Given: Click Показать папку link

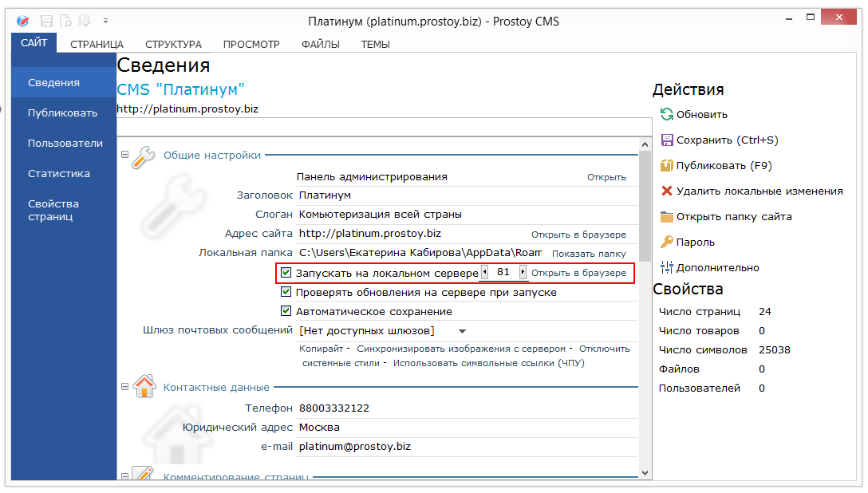Looking at the screenshot, I should click(589, 254).
